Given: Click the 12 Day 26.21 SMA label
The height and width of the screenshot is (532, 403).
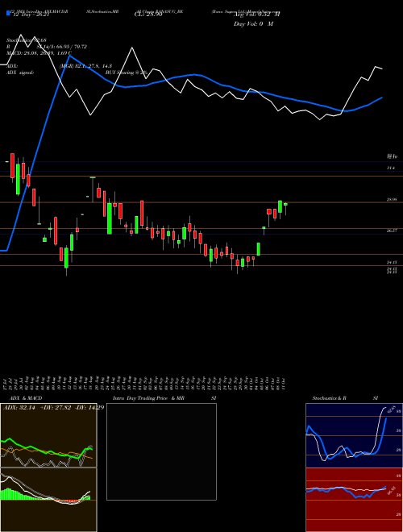Looking at the screenshot, I should tap(30, 15).
